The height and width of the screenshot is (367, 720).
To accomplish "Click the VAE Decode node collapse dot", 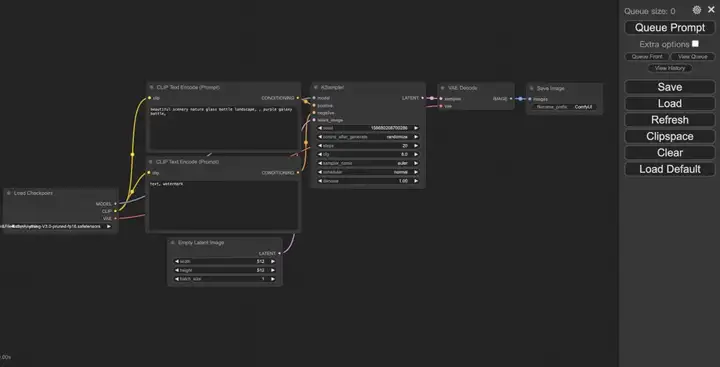I will tap(443, 88).
